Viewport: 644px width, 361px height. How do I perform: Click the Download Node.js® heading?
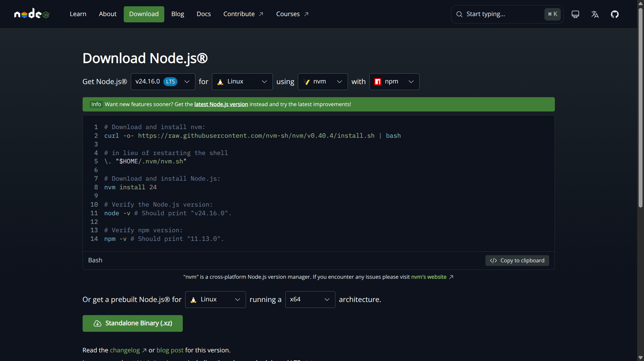[145, 58]
